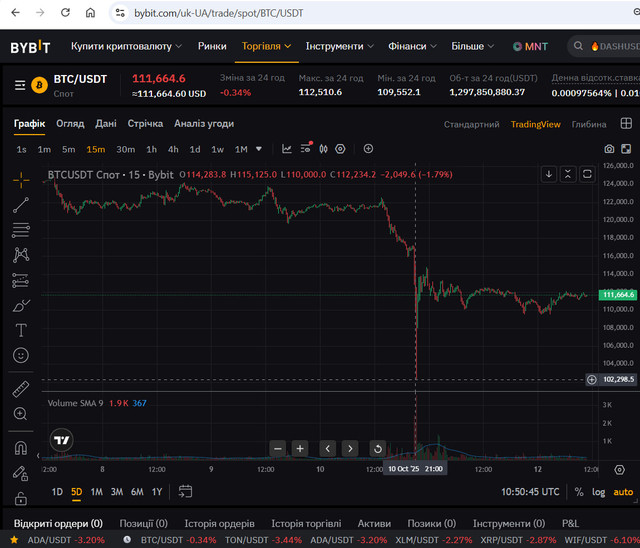This screenshot has width=640, height=548.
Task: Select the XABCD pattern tool
Action: (21, 255)
